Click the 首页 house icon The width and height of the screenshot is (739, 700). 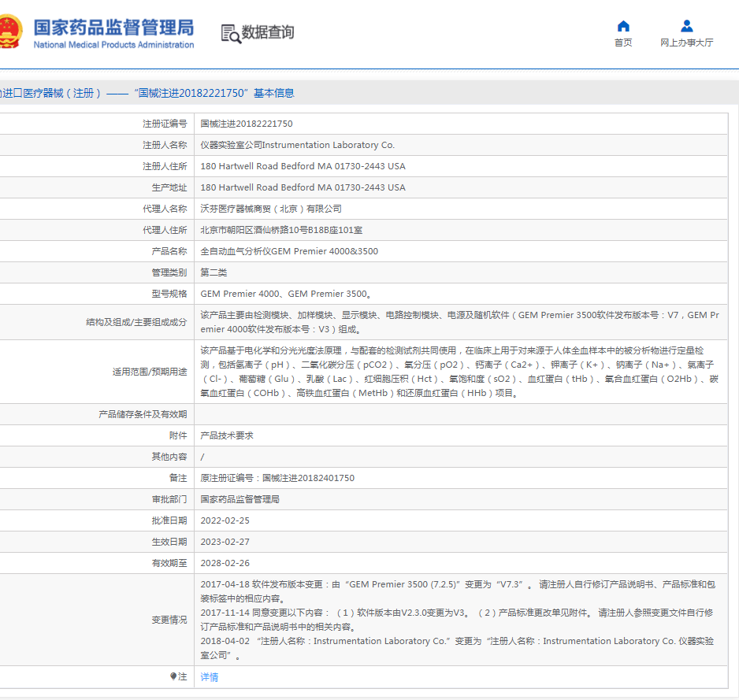point(623,26)
